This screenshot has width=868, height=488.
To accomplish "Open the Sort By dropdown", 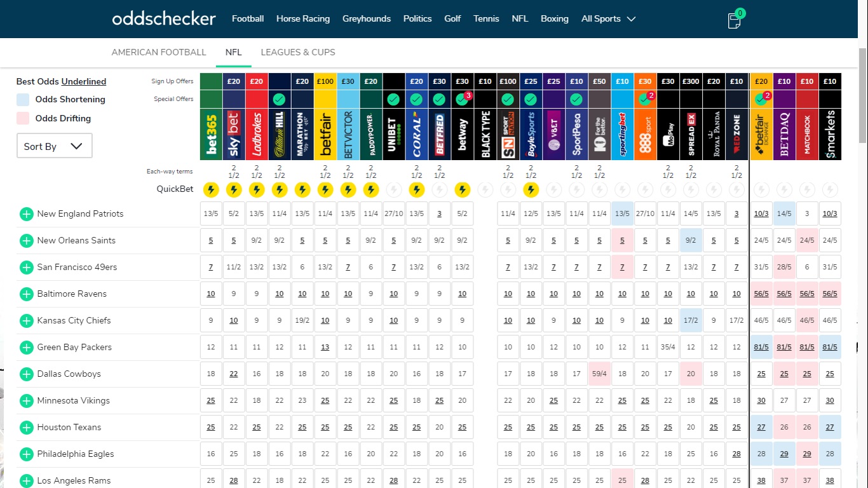I will (54, 146).
